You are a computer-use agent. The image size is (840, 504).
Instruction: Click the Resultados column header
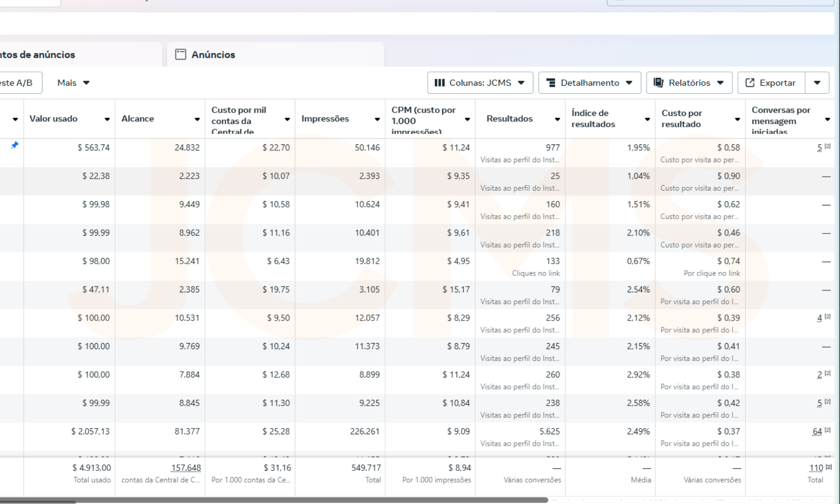(509, 118)
